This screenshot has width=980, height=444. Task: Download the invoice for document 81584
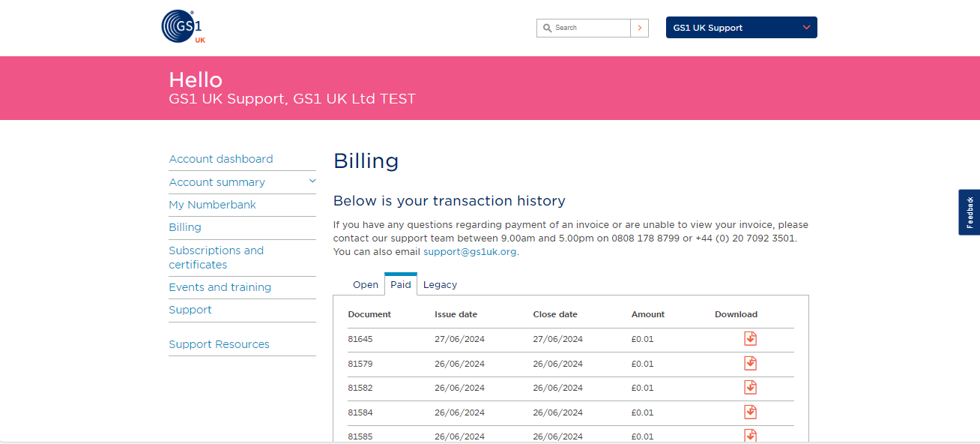pos(750,412)
